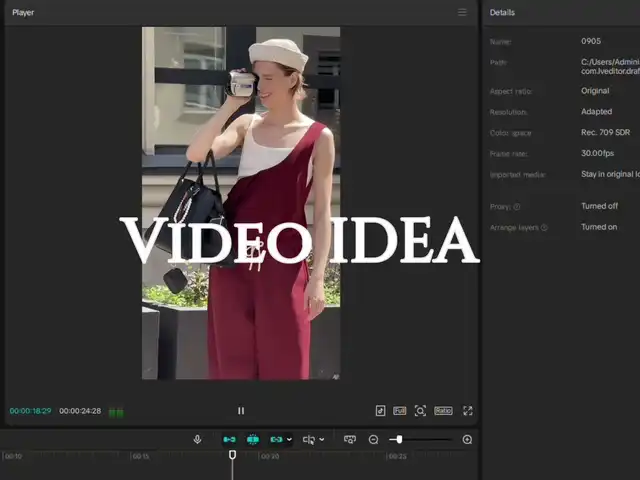Click the Proxy help info icon
Image resolution: width=640 pixels, height=480 pixels.
pos(517,207)
